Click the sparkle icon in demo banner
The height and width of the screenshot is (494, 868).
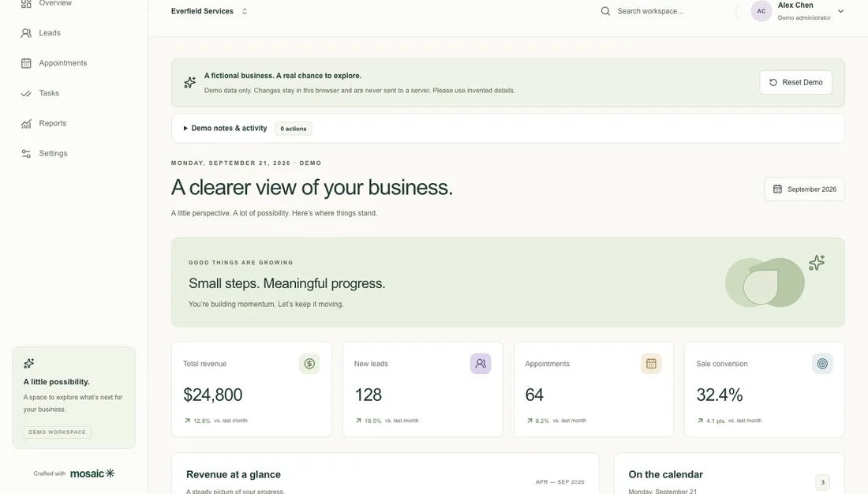coord(190,83)
